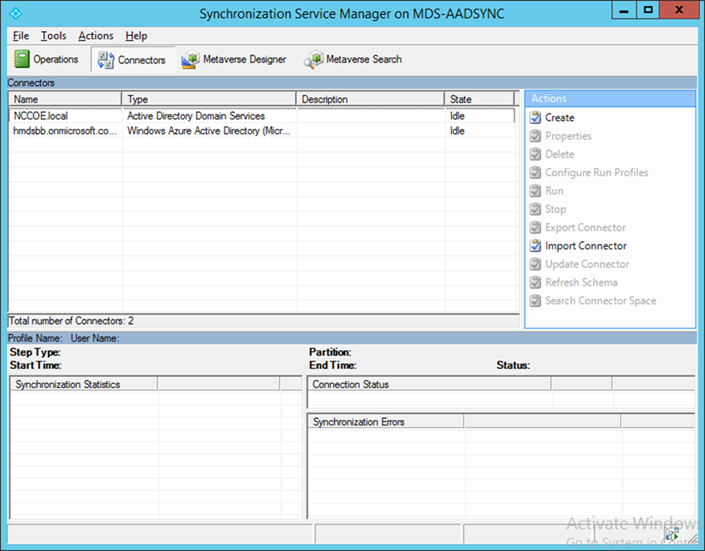Image resolution: width=705 pixels, height=551 pixels.
Task: Click Update Connector action text
Action: tap(587, 264)
